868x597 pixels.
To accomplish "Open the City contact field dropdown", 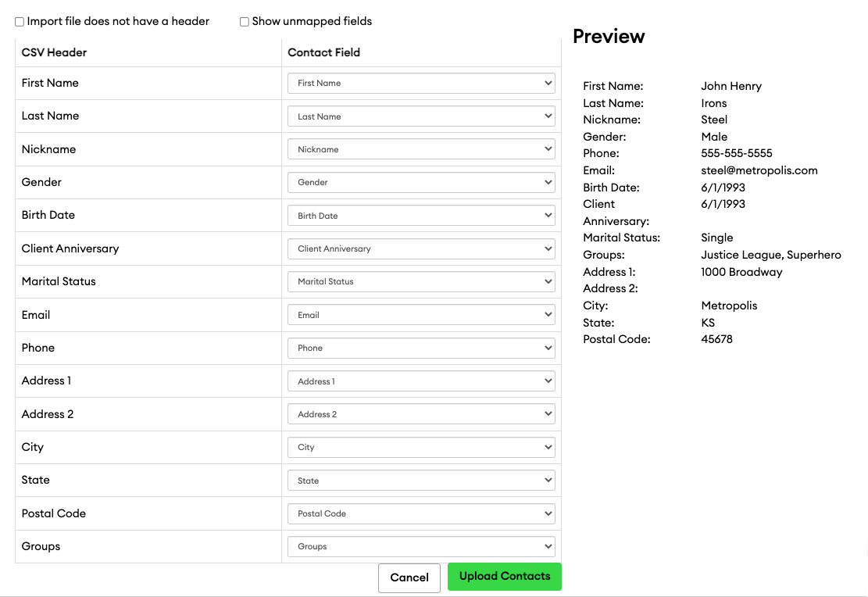I will pos(421,446).
